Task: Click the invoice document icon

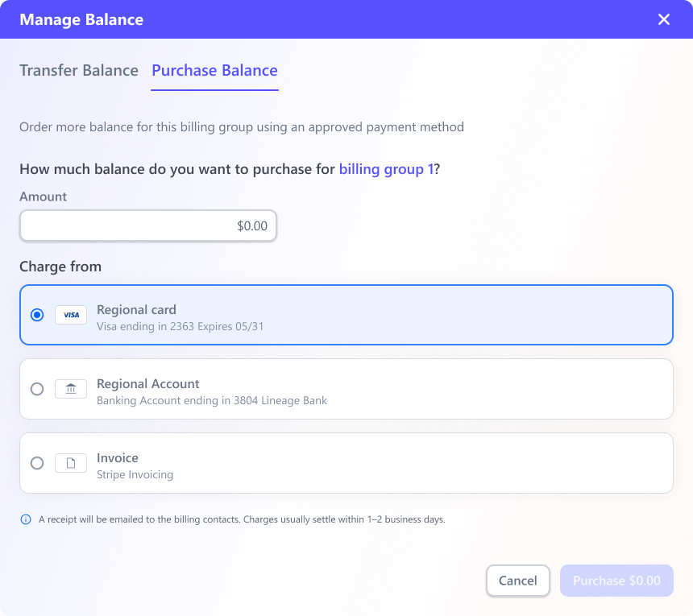Action: (71, 463)
